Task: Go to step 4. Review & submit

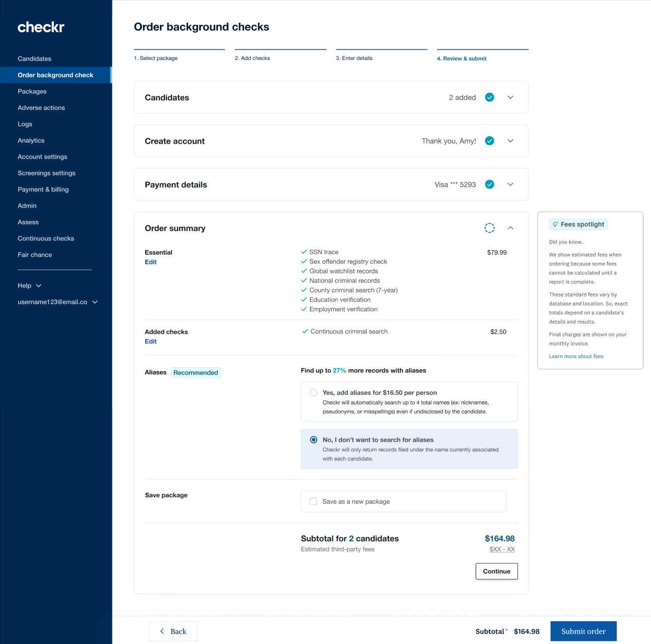Action: (x=461, y=58)
